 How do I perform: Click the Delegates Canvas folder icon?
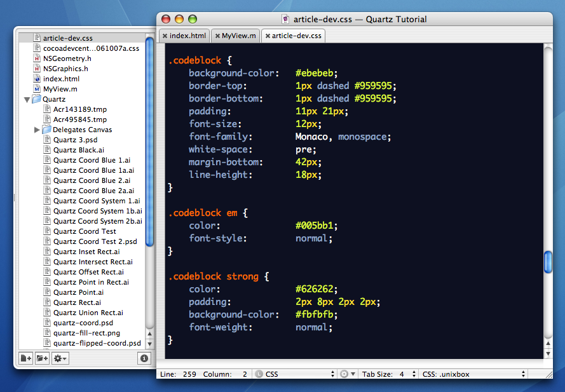coord(46,130)
